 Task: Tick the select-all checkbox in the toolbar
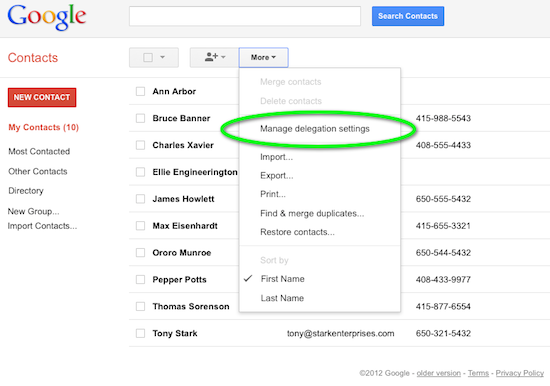148,57
